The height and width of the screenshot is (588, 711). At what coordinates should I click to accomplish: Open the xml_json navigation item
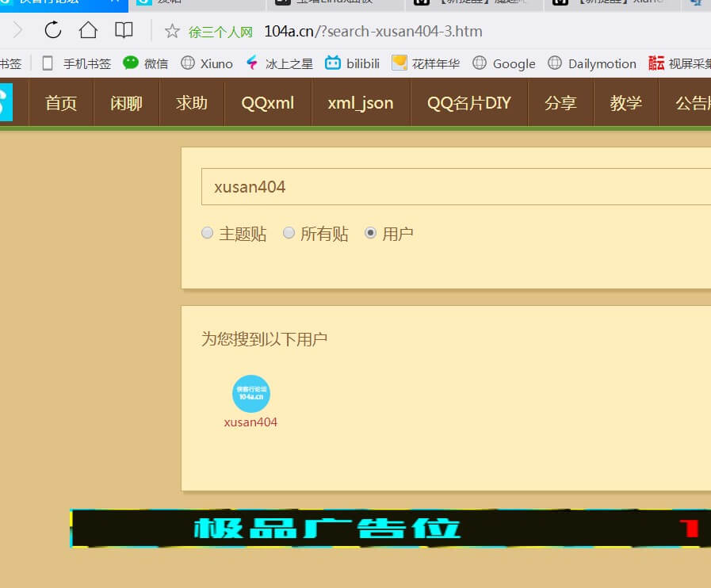[361, 103]
